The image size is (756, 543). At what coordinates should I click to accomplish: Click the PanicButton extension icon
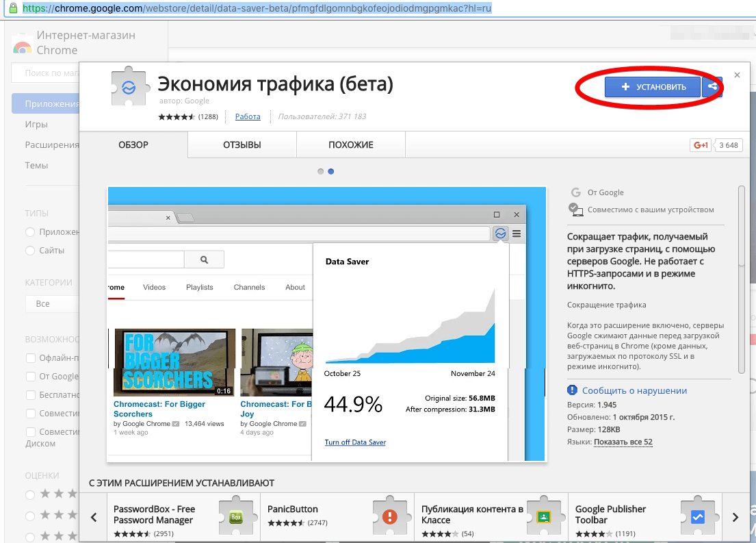[390, 517]
